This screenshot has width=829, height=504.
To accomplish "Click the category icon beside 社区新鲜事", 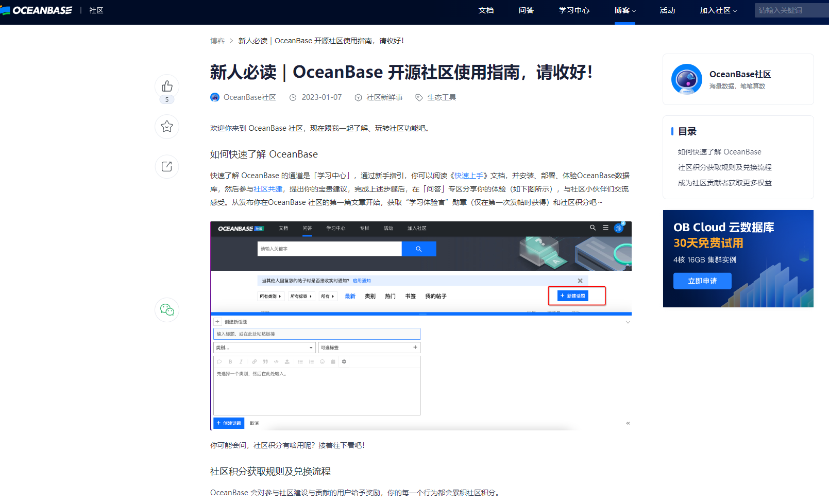I will click(358, 97).
